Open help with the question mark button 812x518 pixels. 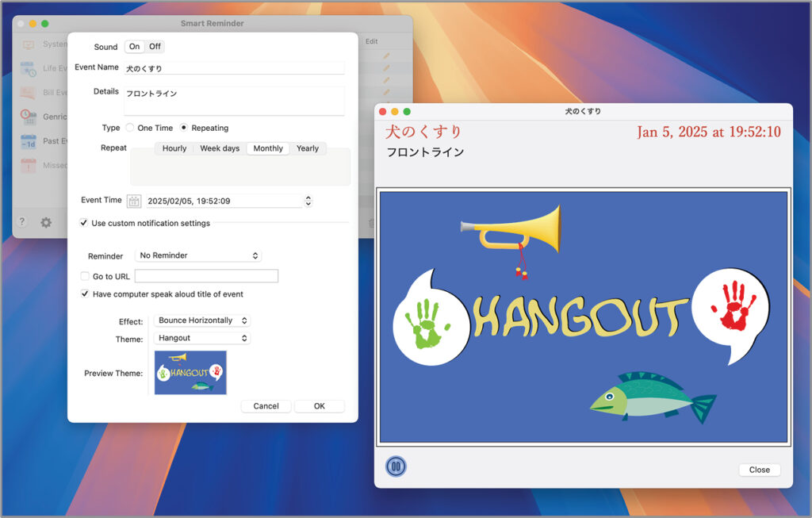[21, 221]
